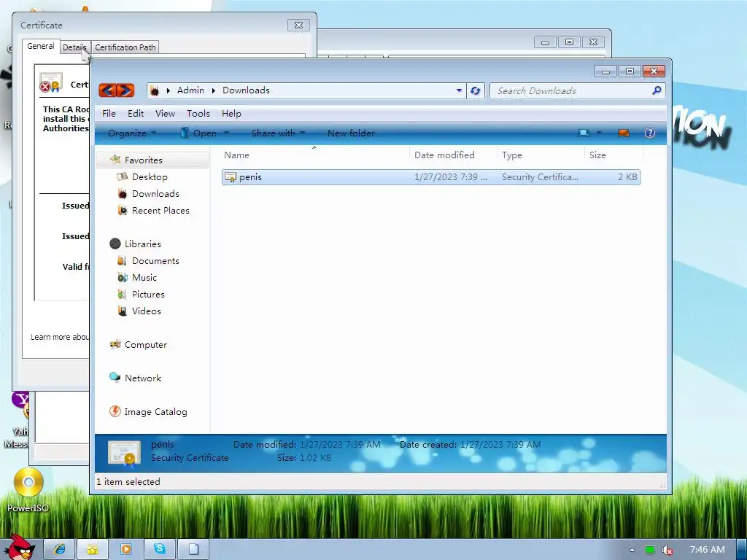Image resolution: width=747 pixels, height=560 pixels.
Task: Switch to the Details tab in Certificate
Action: coord(75,47)
